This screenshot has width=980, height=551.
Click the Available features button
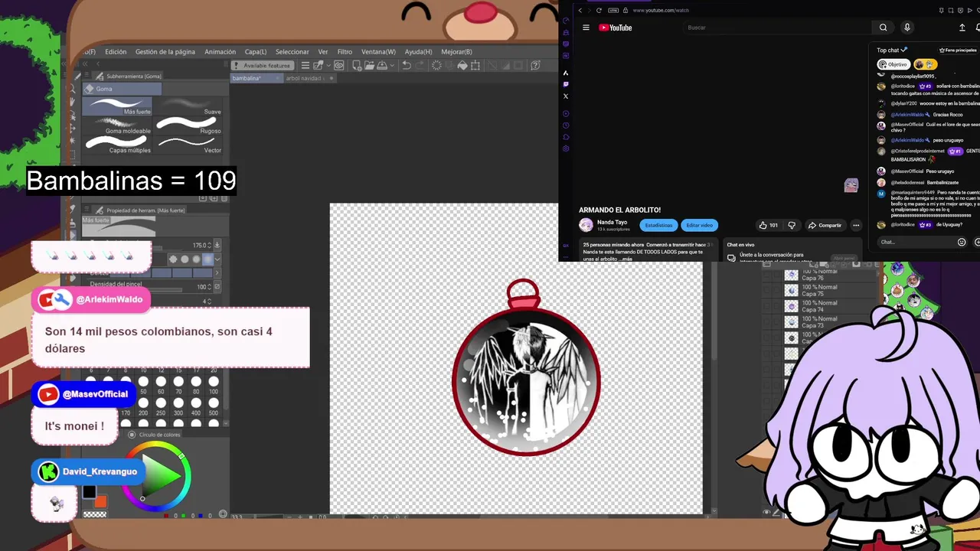[263, 66]
